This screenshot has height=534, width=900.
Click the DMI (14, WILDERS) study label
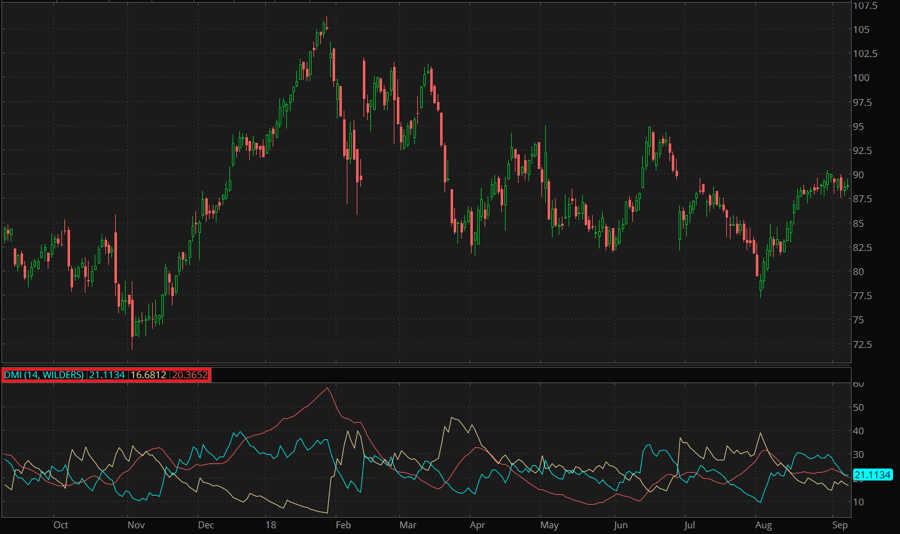(x=44, y=375)
